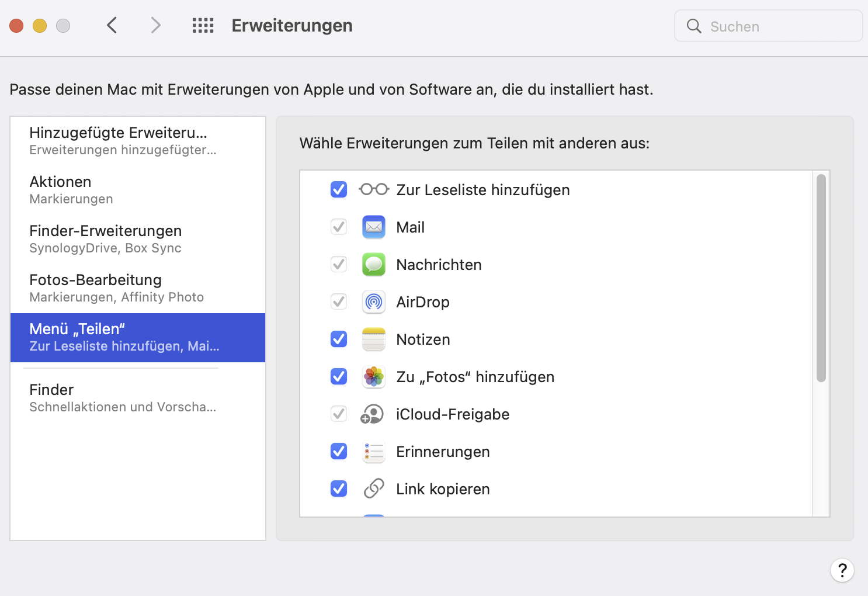Toggle the Erinnerungen checkbox off
The image size is (868, 596).
pyautogui.click(x=339, y=452)
